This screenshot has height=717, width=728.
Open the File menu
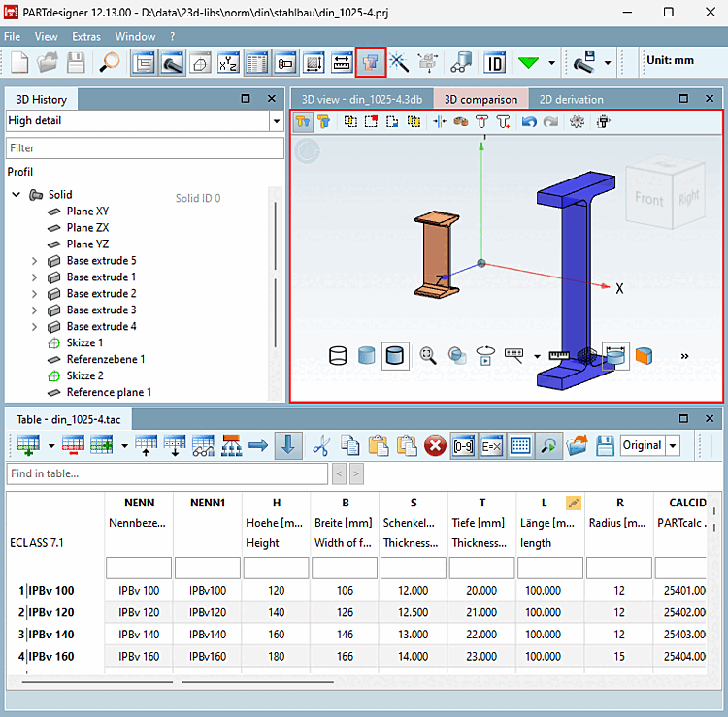[12, 36]
